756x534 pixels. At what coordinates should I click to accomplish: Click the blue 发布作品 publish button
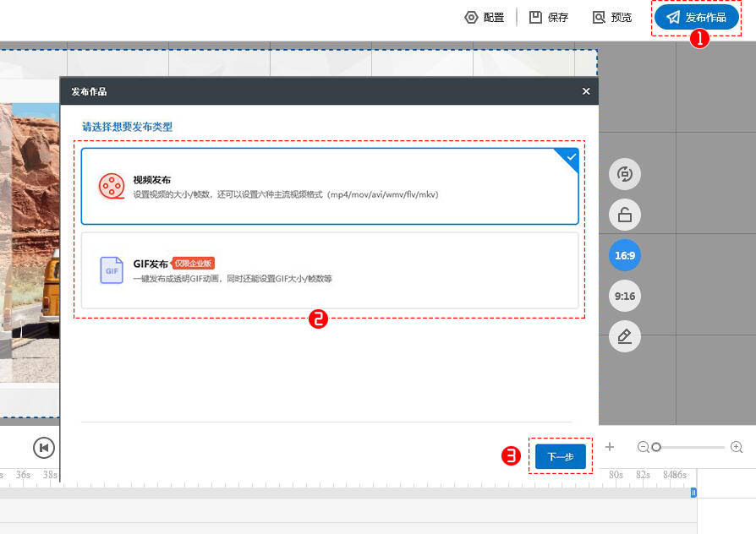pyautogui.click(x=696, y=18)
